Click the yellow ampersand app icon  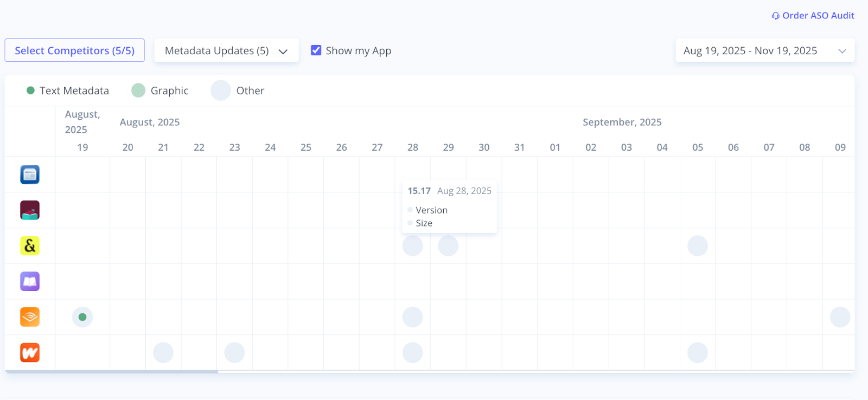click(30, 246)
